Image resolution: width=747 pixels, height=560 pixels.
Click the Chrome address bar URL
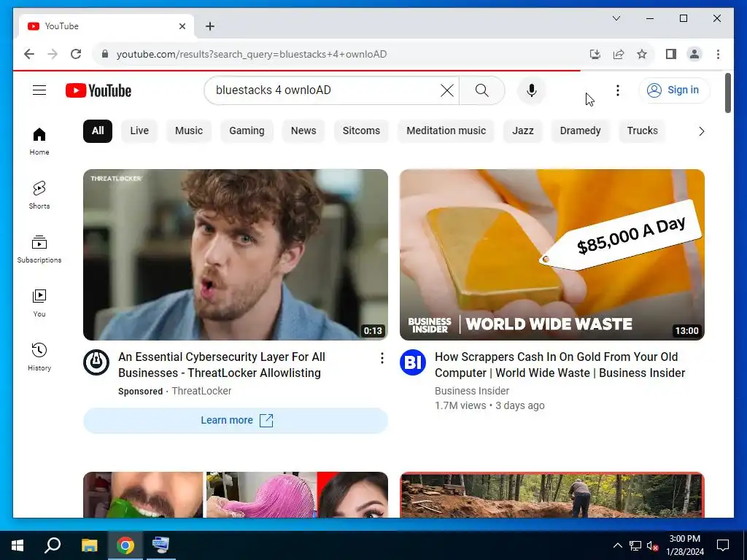click(252, 54)
